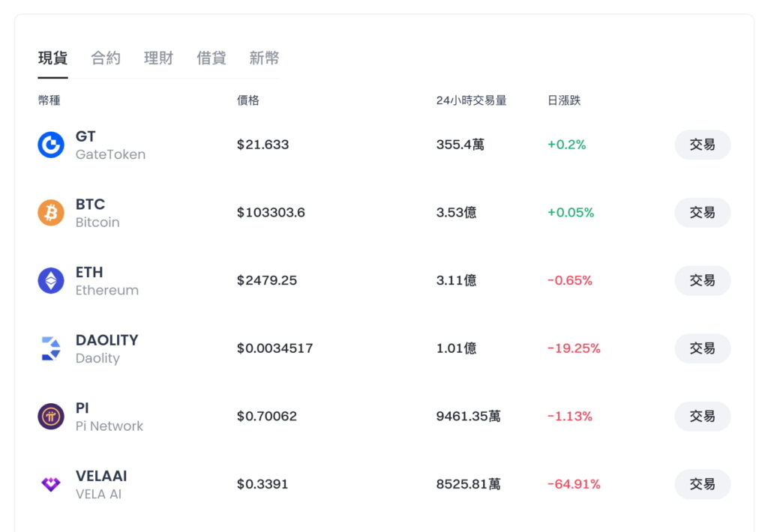Select the 現貨 spot tab

click(x=53, y=58)
